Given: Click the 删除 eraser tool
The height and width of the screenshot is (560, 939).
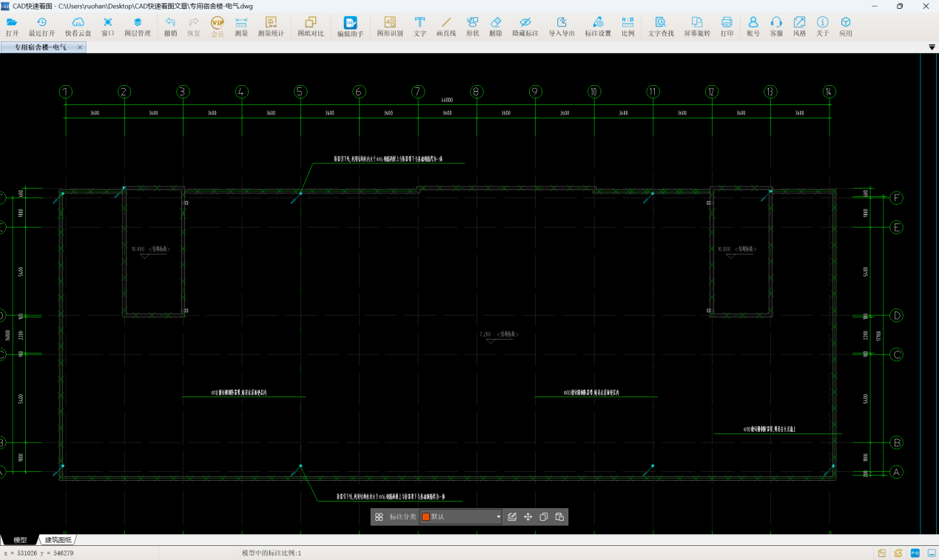Looking at the screenshot, I should (x=496, y=27).
